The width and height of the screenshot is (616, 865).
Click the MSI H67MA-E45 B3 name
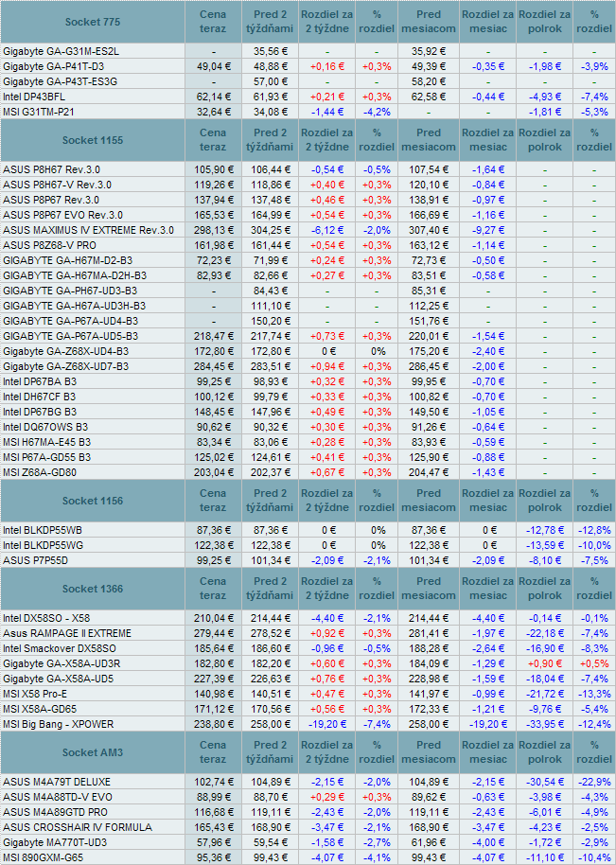point(47,442)
